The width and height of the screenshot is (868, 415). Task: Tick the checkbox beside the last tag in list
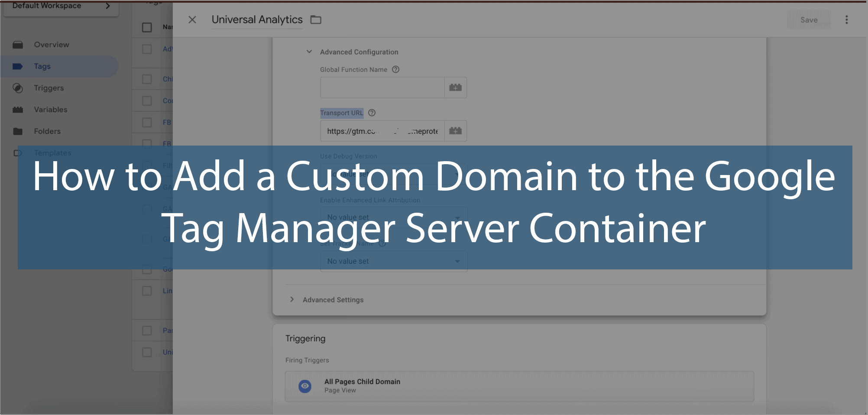point(146,352)
